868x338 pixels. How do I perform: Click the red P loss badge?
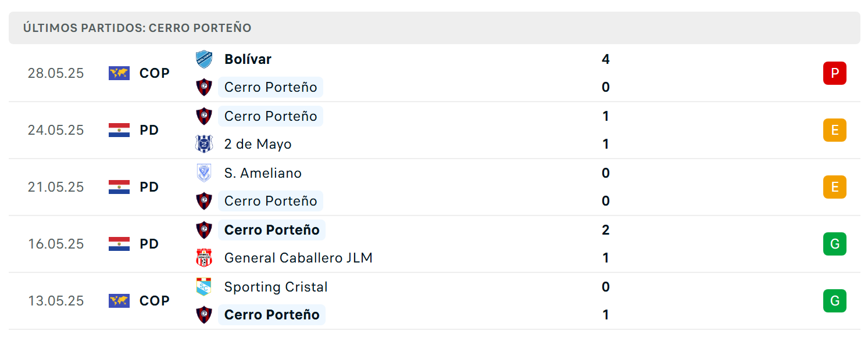click(x=835, y=73)
